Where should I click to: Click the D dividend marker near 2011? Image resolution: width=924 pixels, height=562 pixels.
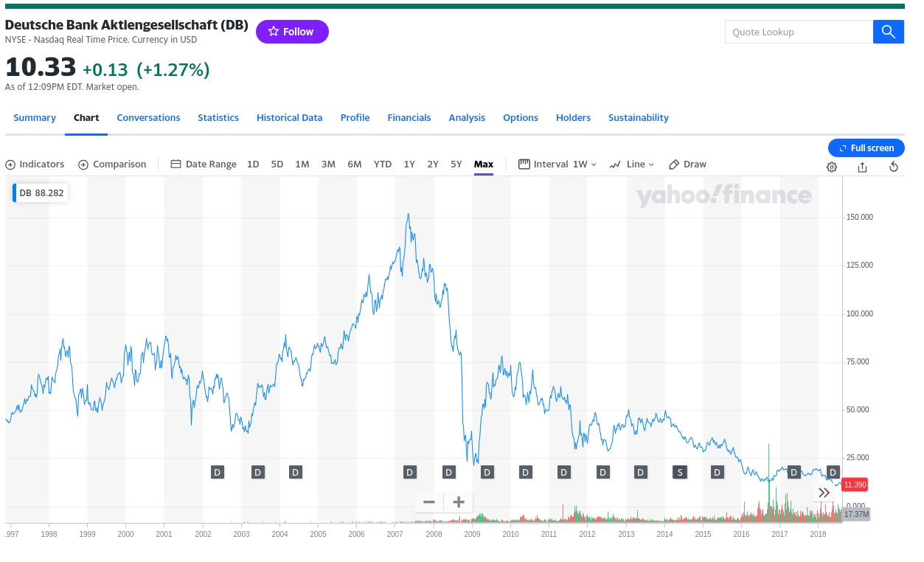[x=563, y=472]
